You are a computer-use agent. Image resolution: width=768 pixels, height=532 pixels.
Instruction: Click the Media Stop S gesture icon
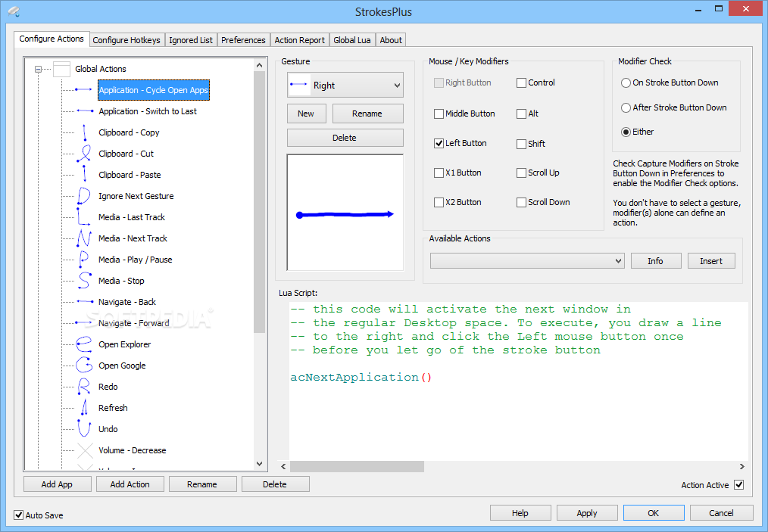[84, 281]
